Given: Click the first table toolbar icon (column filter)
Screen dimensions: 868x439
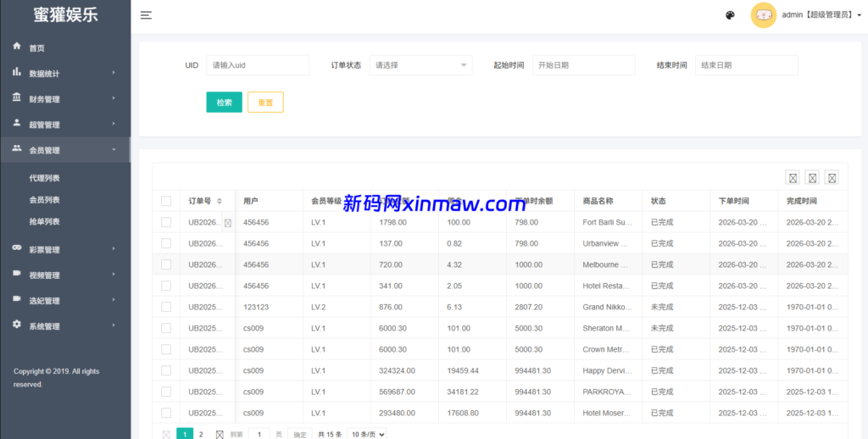Looking at the screenshot, I should pos(793,178).
